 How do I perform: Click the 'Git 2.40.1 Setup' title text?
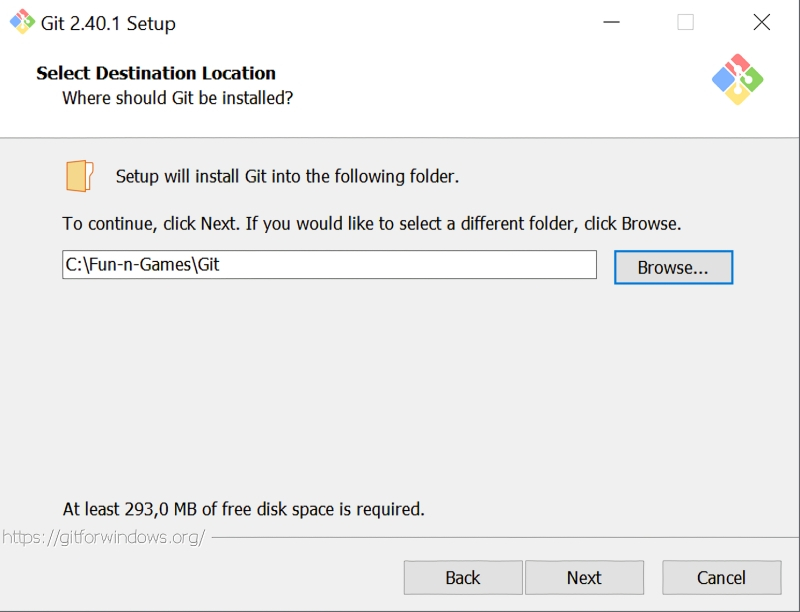point(108,23)
